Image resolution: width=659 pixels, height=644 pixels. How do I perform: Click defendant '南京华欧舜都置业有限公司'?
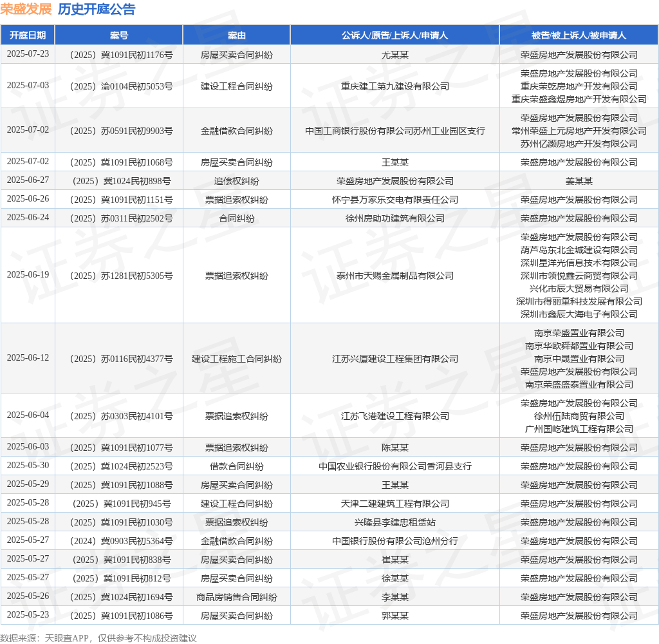click(579, 346)
